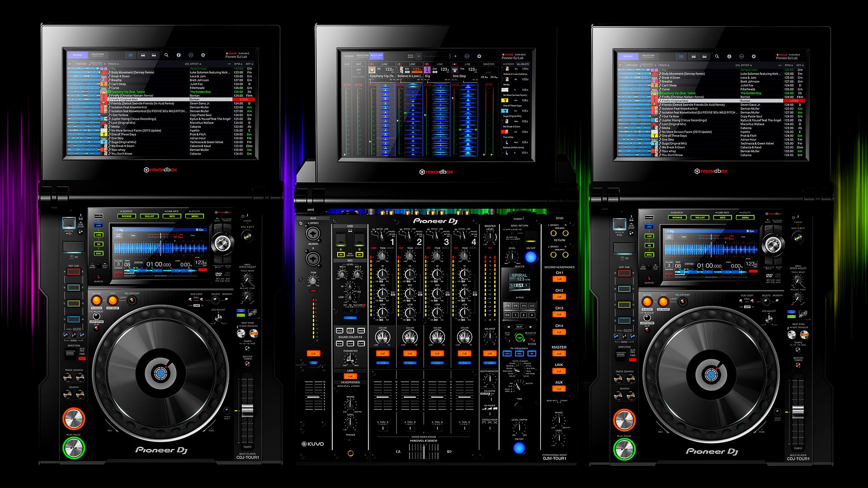
Task: Hit RELOOP/EXIT on the left CDJ
Action: [132, 300]
